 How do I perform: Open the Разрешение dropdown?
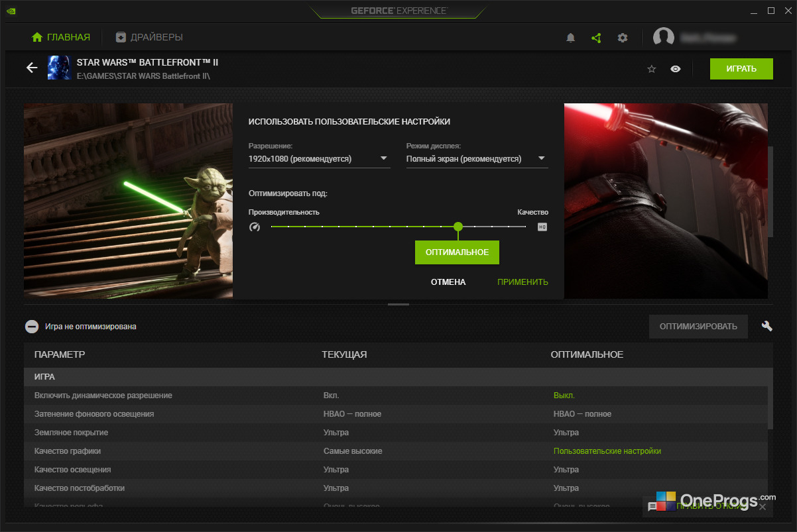coord(319,159)
